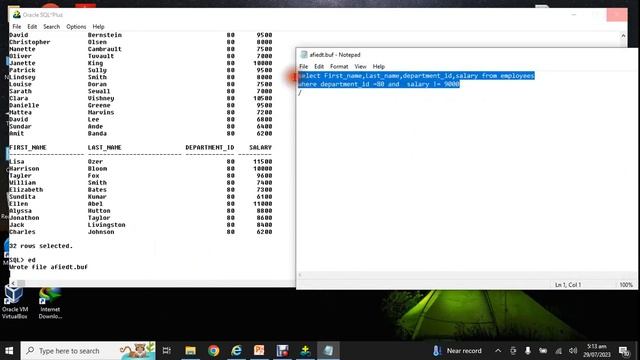
Task: Open View menu in Notepad
Action: (x=360, y=67)
